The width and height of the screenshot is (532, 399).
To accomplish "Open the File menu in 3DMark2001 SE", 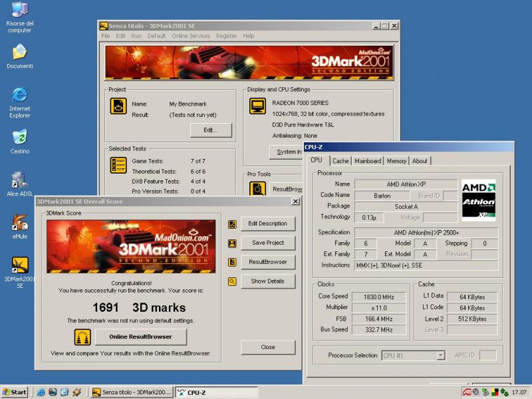I will [106, 36].
